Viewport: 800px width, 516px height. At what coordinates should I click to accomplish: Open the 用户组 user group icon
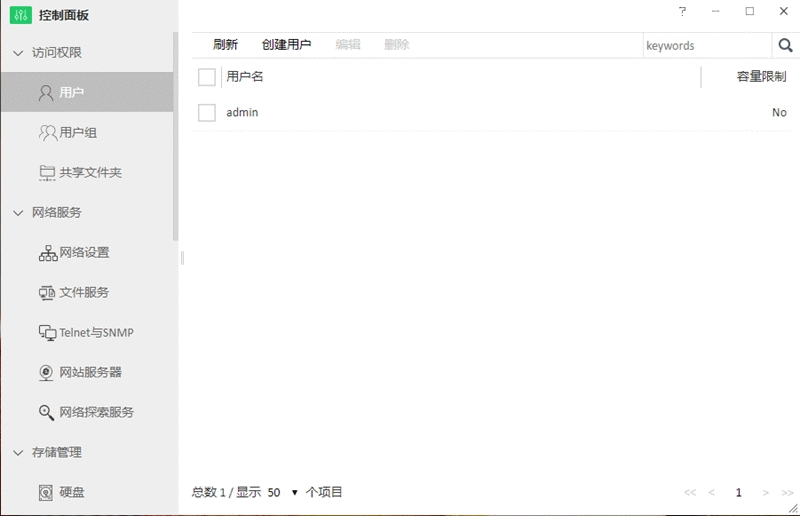coord(47,132)
